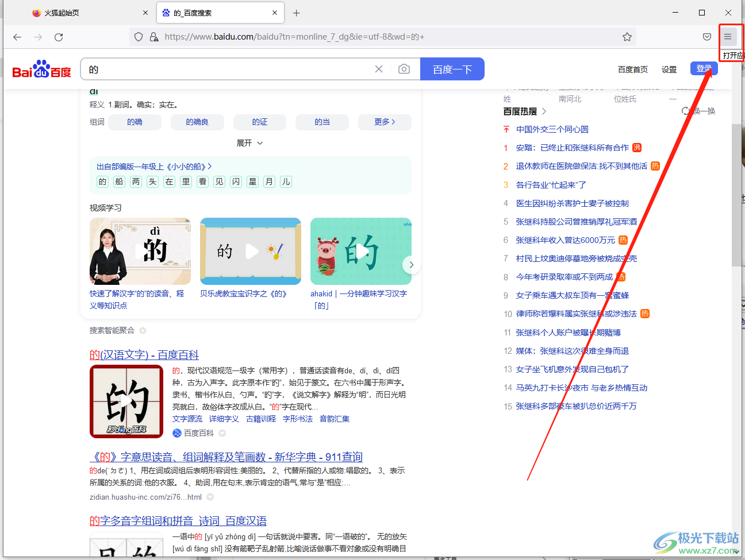The width and height of the screenshot is (745, 560).
Task: Click the icon next to 搜索智能聚合
Action: click(143, 330)
